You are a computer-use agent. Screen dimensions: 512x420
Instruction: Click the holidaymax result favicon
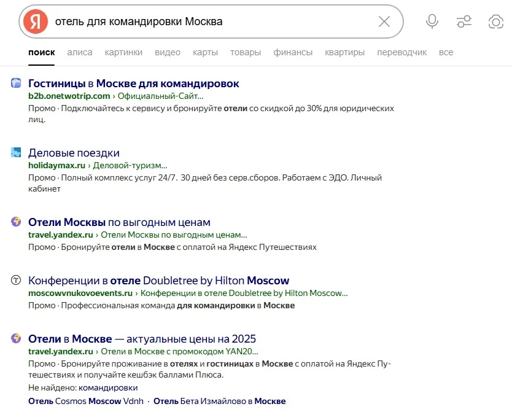coord(17,153)
